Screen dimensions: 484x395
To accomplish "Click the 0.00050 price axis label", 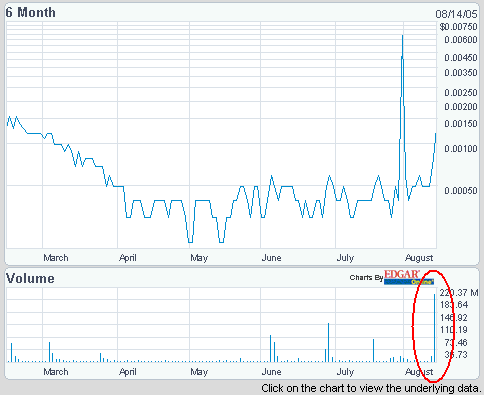I will pyautogui.click(x=461, y=191).
